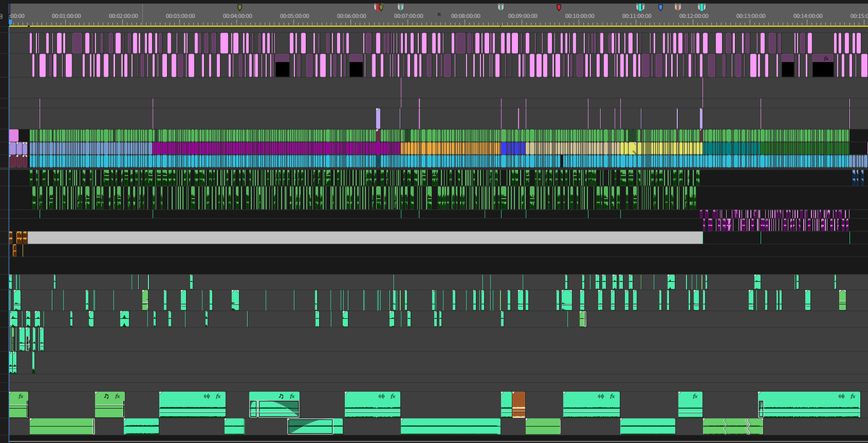Screen dimensions: 868x443
Task: Click the fx badge on the faded audio clip under 00:05:00:00
Action: point(292,396)
